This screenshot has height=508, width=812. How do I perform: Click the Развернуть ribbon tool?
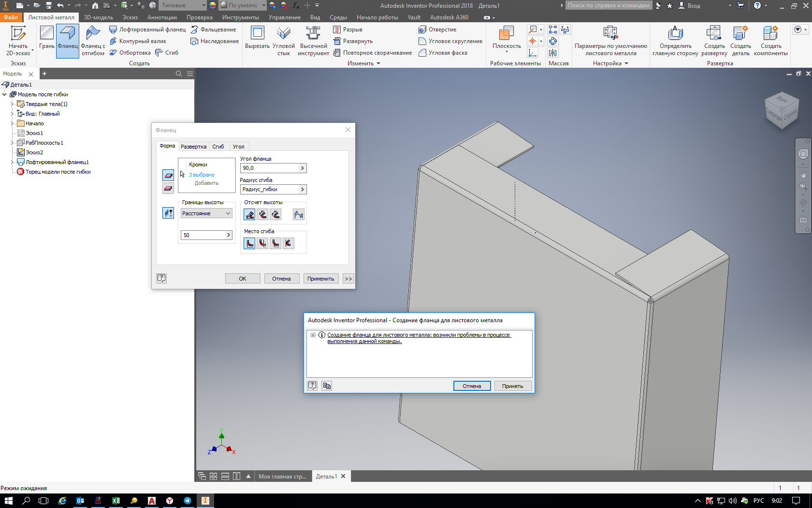tap(353, 41)
